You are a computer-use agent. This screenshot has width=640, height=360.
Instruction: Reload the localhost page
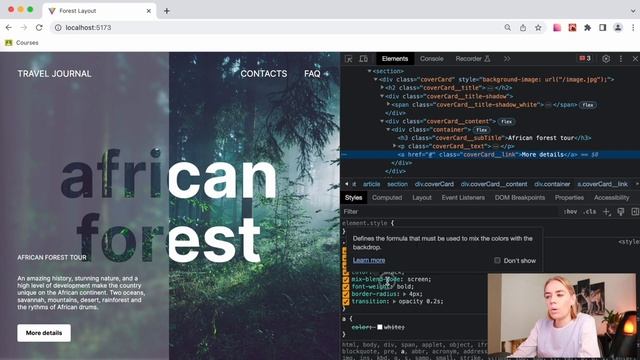(39, 27)
